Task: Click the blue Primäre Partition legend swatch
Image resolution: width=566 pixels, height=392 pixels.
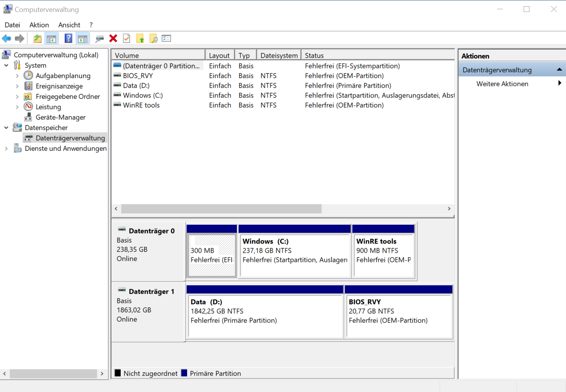Action: 184,373
